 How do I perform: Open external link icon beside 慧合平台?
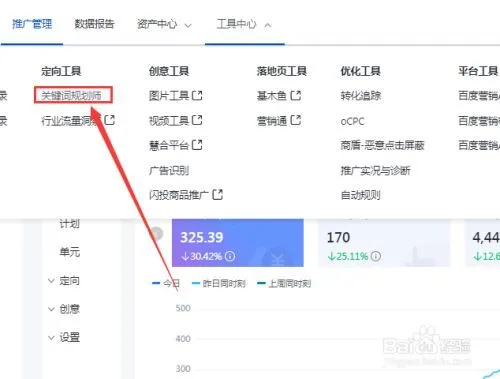(x=197, y=145)
